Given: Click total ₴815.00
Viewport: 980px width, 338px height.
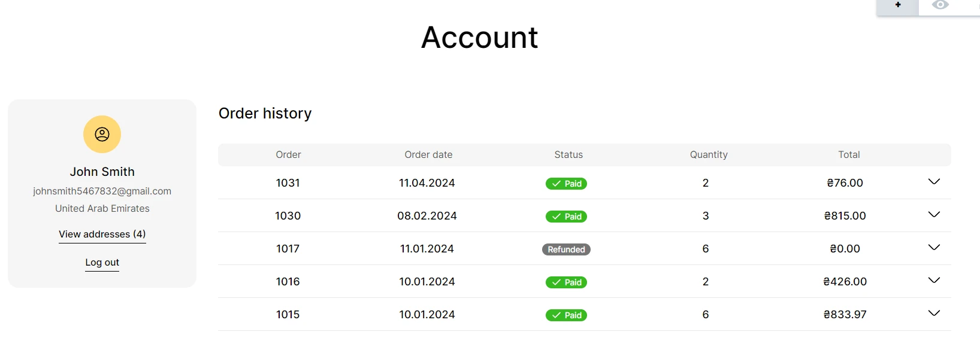Looking at the screenshot, I should pyautogui.click(x=845, y=216).
